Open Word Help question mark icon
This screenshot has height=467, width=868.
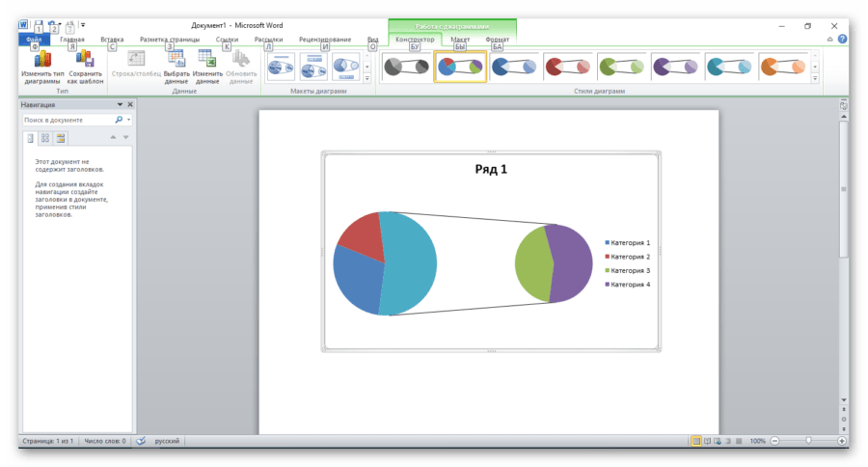pos(842,40)
